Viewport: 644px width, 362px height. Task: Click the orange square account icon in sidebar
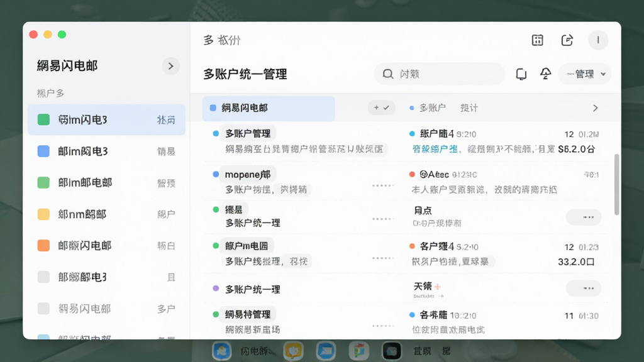pos(43,246)
